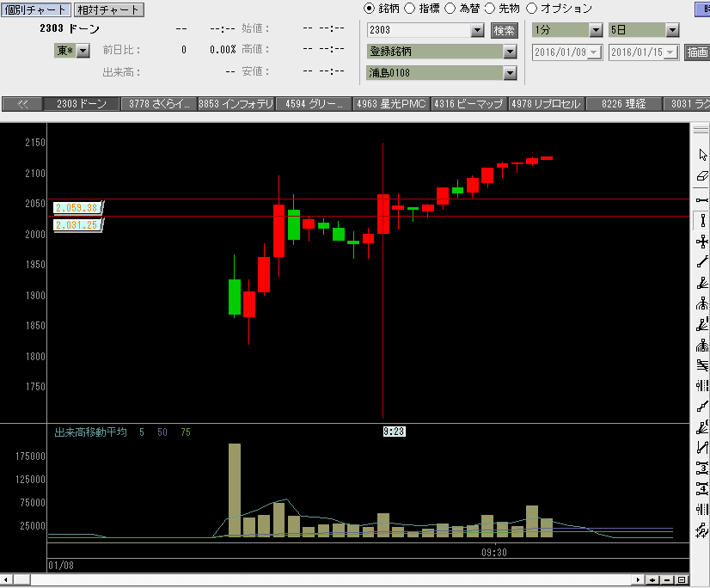Select the 3778 さくらイ stock tab

click(x=159, y=104)
